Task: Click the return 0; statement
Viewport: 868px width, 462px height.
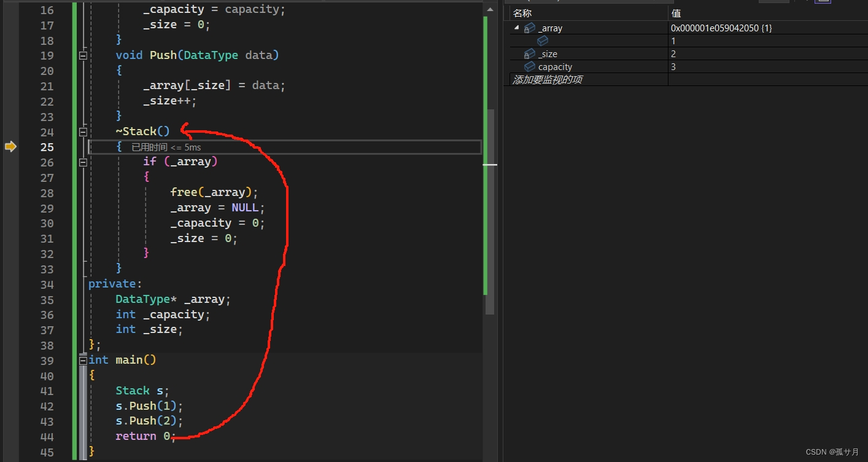Action: click(x=146, y=436)
